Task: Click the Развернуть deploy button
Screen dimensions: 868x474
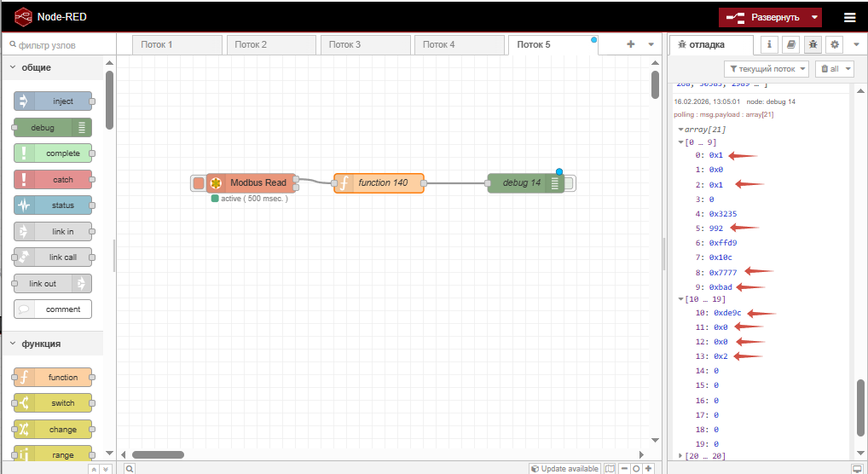Action: point(764,17)
